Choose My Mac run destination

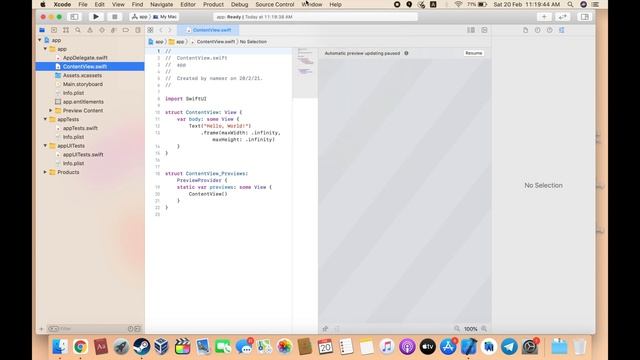165,17
